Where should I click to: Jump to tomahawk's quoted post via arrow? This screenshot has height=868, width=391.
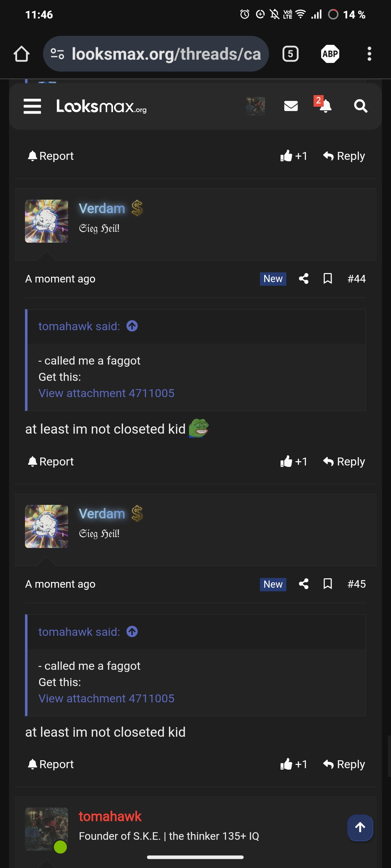coord(132,326)
